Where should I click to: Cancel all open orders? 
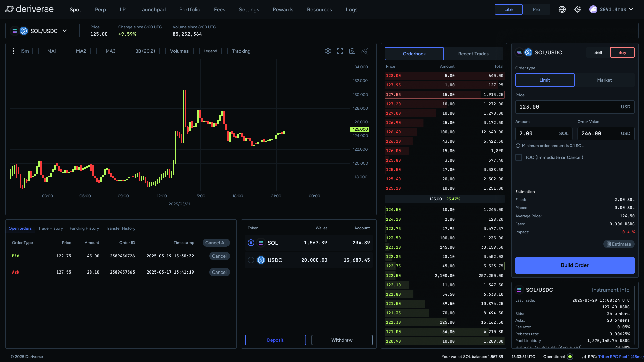point(216,242)
